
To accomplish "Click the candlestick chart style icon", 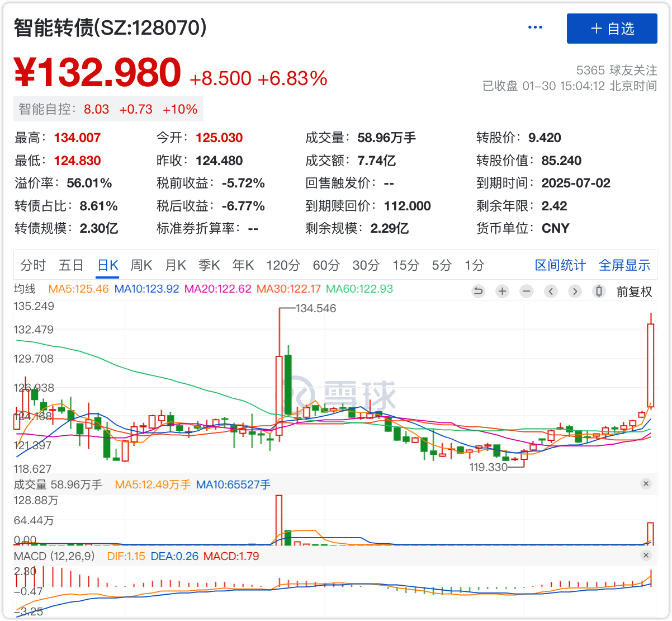I will click(x=599, y=291).
